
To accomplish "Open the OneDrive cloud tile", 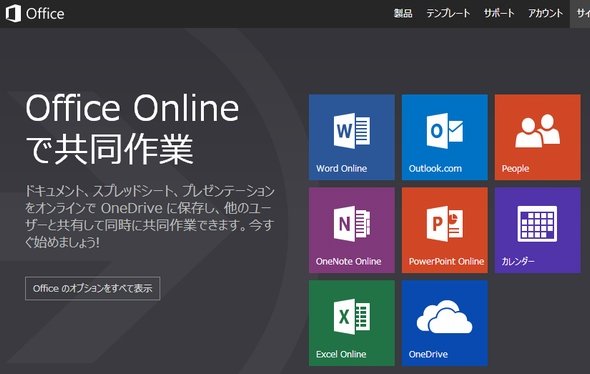I will [x=444, y=323].
